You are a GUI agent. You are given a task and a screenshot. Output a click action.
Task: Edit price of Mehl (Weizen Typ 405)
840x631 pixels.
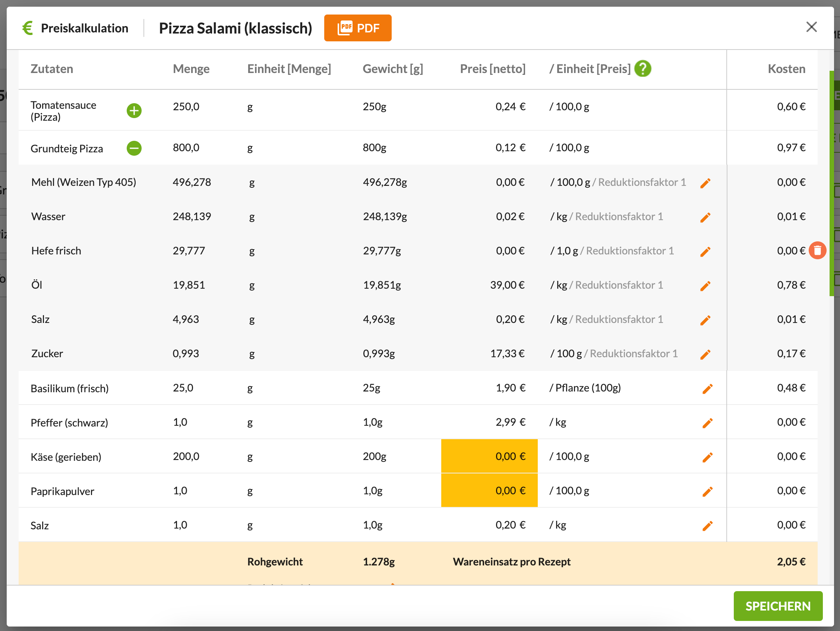705,183
